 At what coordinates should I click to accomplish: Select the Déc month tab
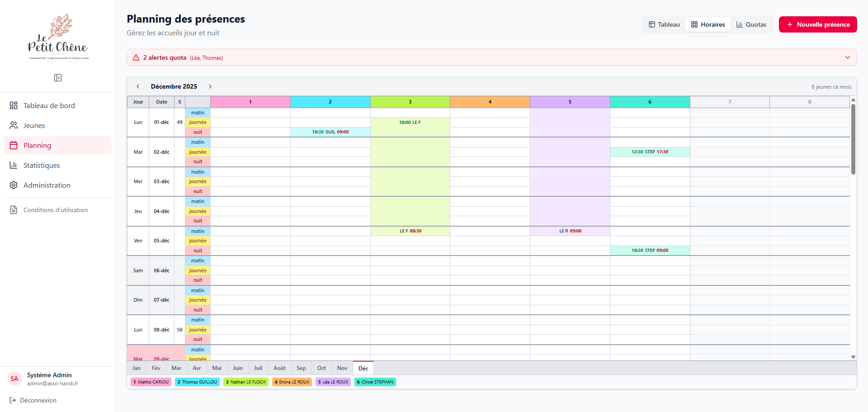pos(363,368)
